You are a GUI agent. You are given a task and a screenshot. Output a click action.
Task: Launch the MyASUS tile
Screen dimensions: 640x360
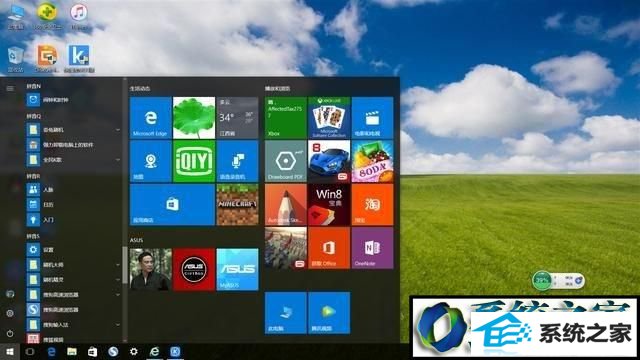[x=238, y=269]
